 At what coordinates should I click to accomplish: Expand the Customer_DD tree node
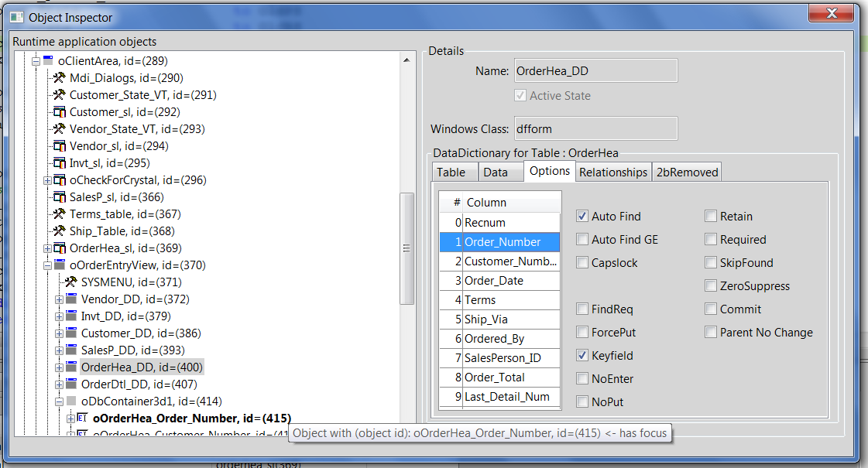(60, 333)
